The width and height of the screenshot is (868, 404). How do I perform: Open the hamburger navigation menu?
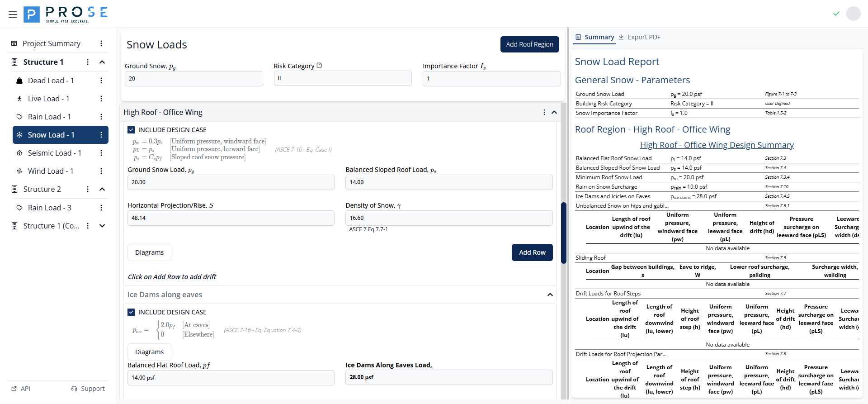click(x=13, y=14)
